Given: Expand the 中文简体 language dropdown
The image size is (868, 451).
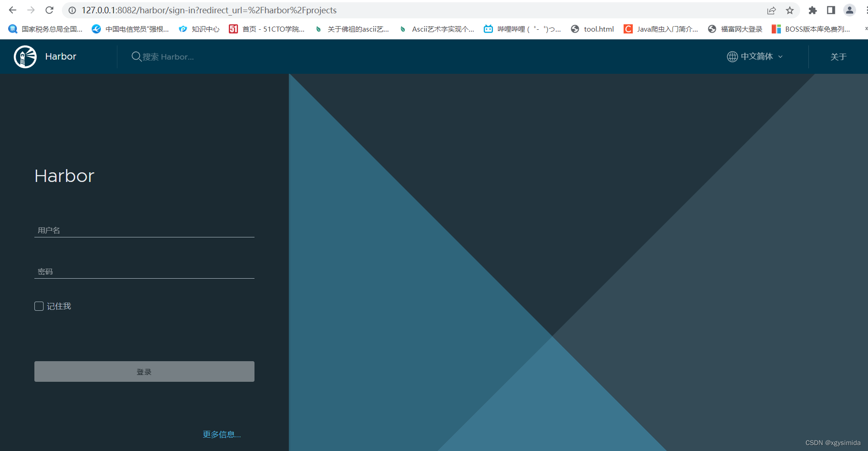Looking at the screenshot, I should [780, 56].
